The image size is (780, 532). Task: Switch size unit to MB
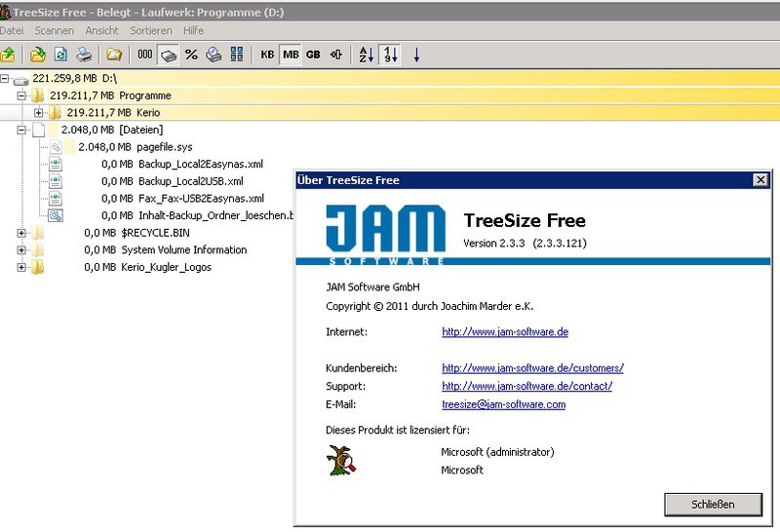291,55
